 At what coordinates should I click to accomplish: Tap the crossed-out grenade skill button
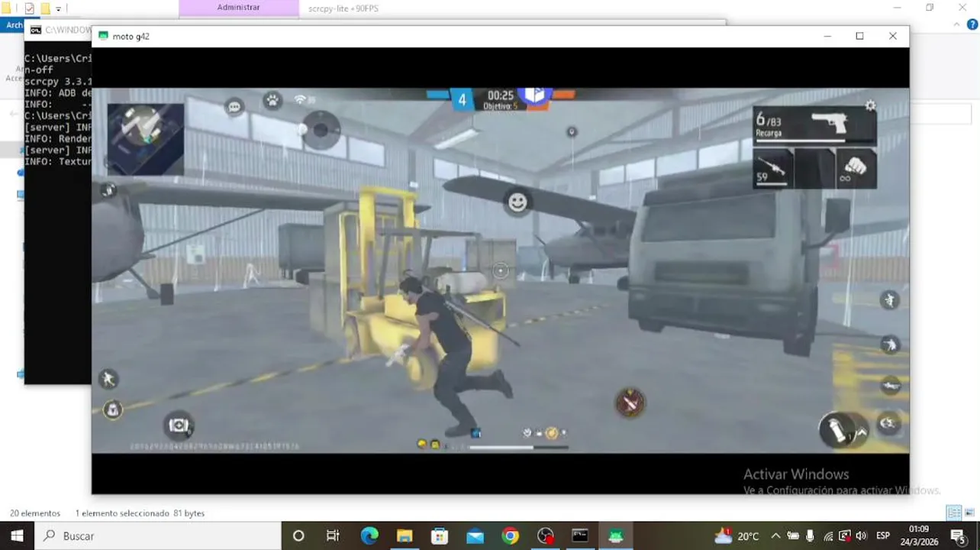(x=630, y=403)
